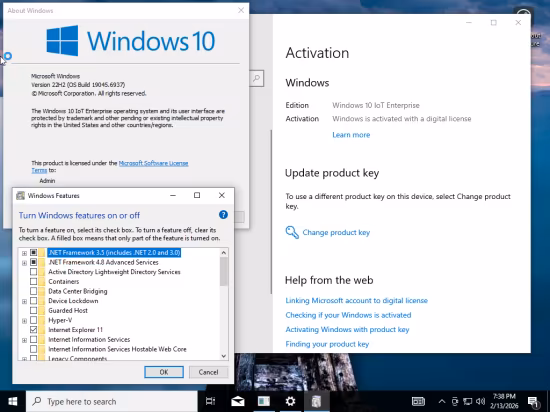Enable Active Directory Lightweight Directory Services
The width and height of the screenshot is (550, 412).
point(33,272)
